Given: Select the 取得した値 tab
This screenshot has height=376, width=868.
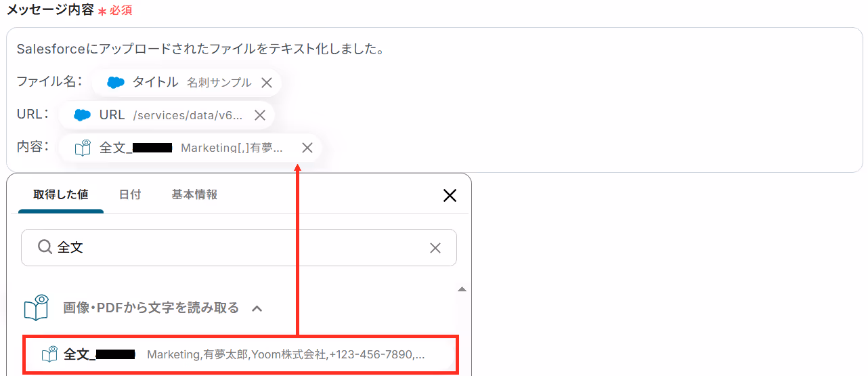Looking at the screenshot, I should click(61, 194).
